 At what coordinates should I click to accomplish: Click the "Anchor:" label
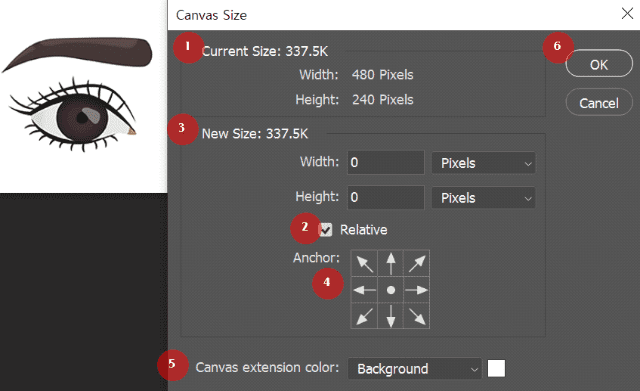coord(316,258)
